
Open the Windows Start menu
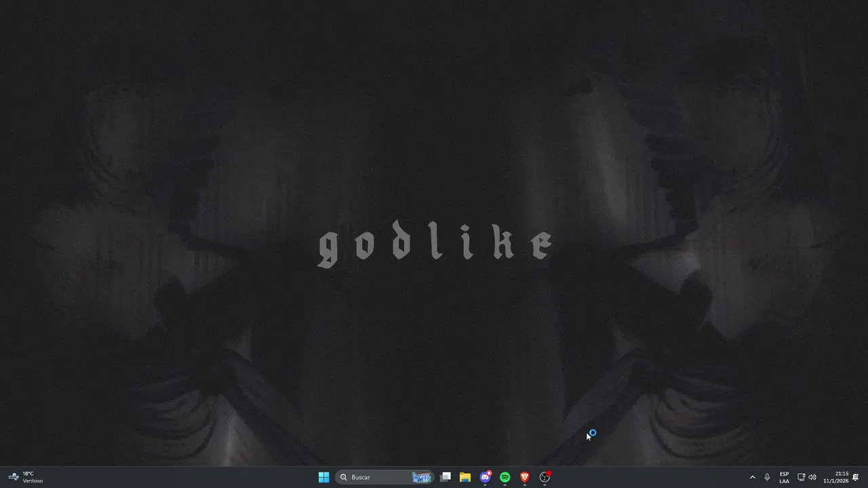pos(323,477)
